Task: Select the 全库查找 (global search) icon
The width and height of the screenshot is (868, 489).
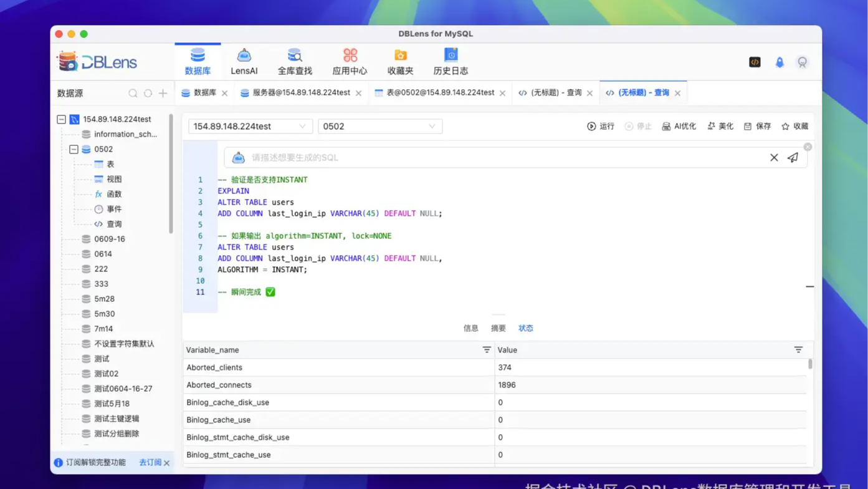Action: (293, 61)
